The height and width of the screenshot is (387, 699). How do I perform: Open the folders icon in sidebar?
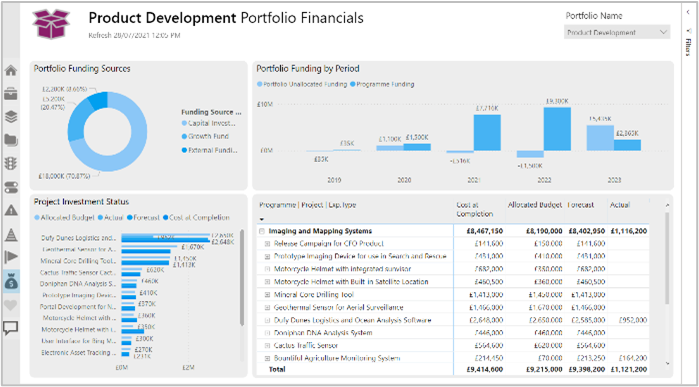11,140
